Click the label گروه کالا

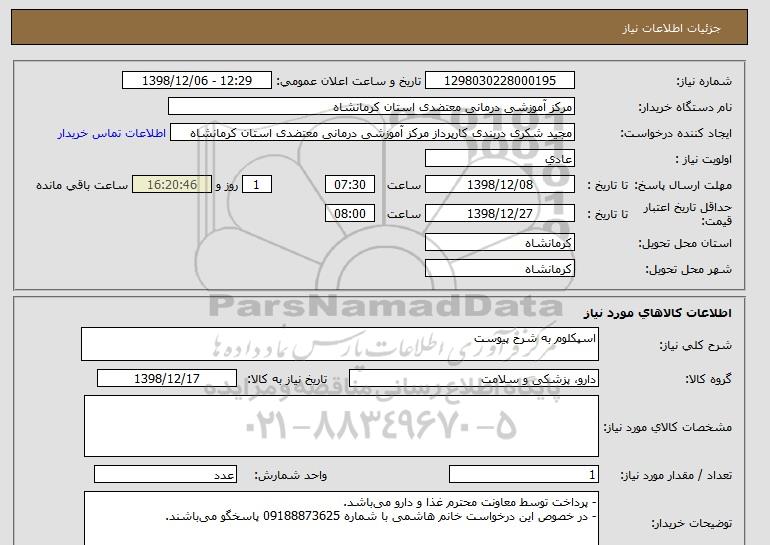709,379
